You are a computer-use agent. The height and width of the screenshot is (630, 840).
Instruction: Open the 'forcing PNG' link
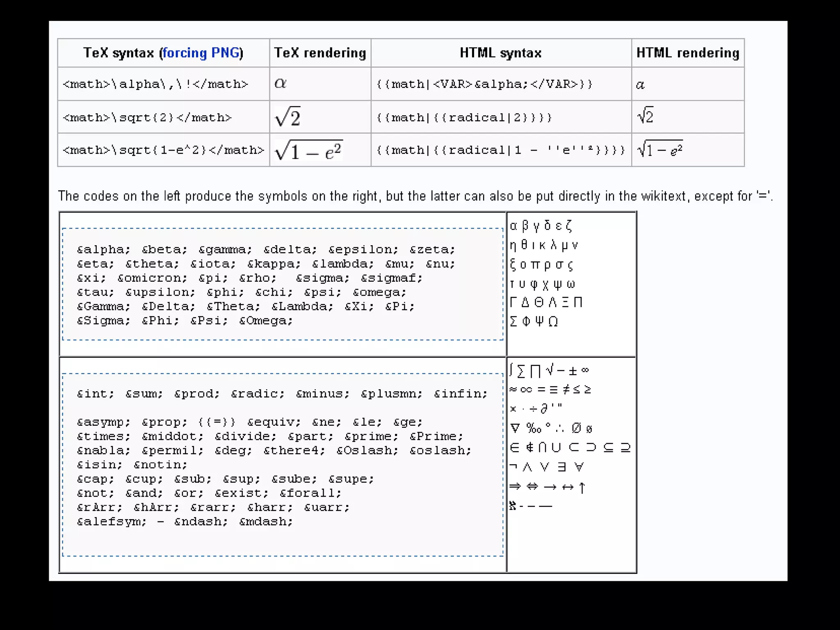click(201, 53)
